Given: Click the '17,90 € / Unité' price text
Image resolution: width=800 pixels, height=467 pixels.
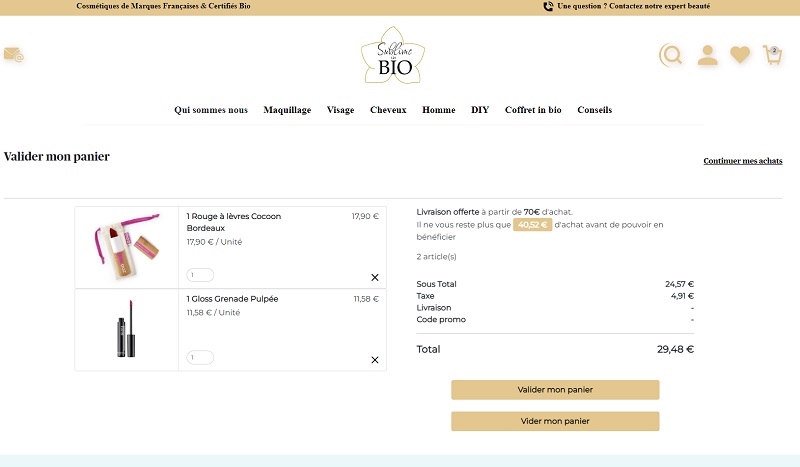Looking at the screenshot, I should pyautogui.click(x=214, y=242).
